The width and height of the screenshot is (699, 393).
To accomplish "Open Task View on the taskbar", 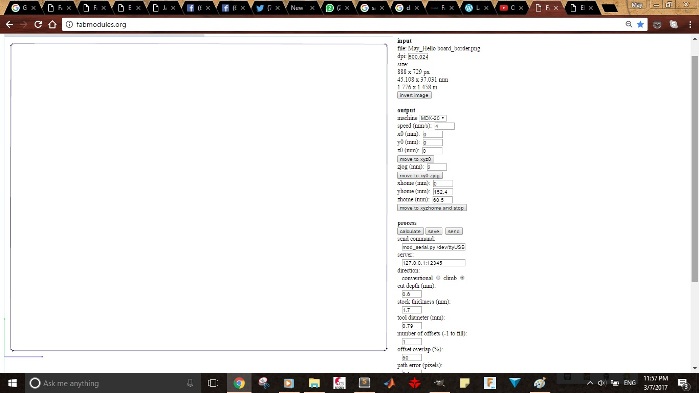I will pos(213,383).
